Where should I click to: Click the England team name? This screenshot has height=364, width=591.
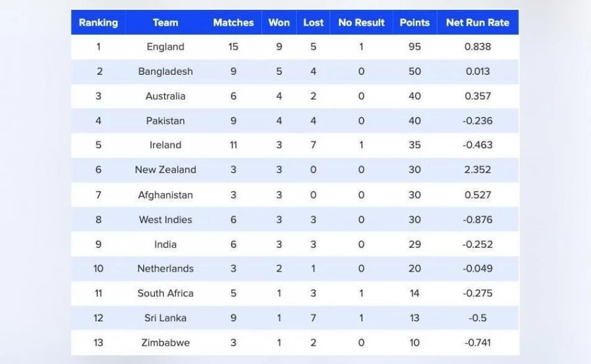pos(165,47)
